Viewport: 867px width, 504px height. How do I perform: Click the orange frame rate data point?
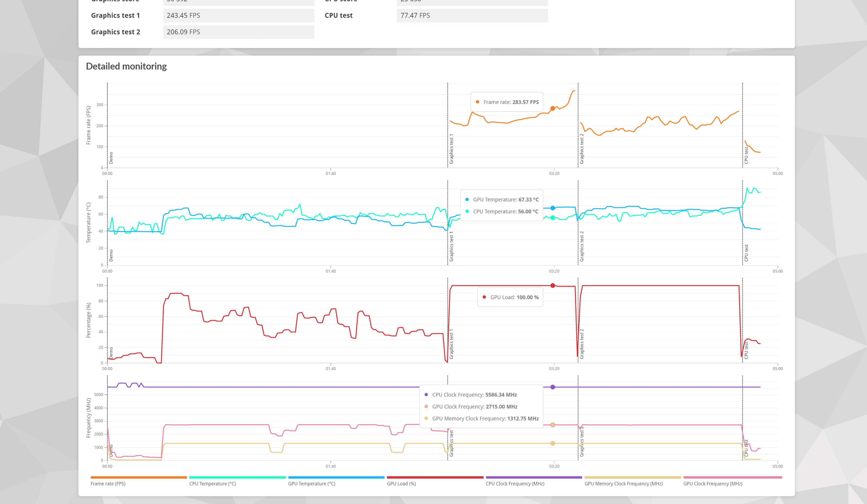pos(553,108)
